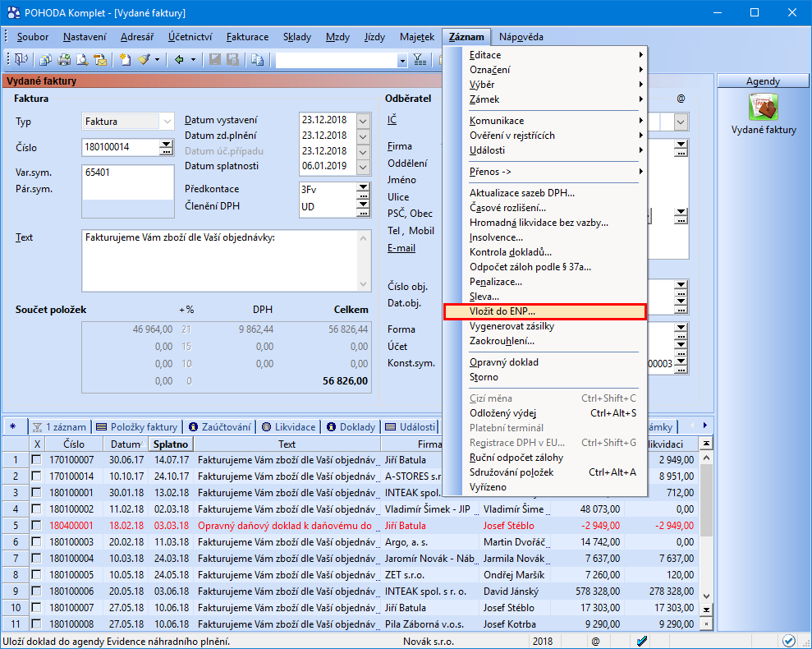Open the Datum vystavení date dropdown

(363, 120)
